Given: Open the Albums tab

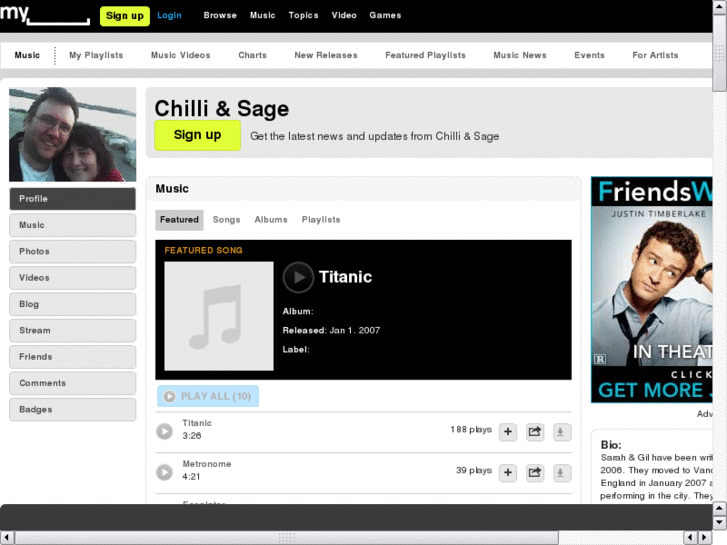Looking at the screenshot, I should [x=271, y=220].
